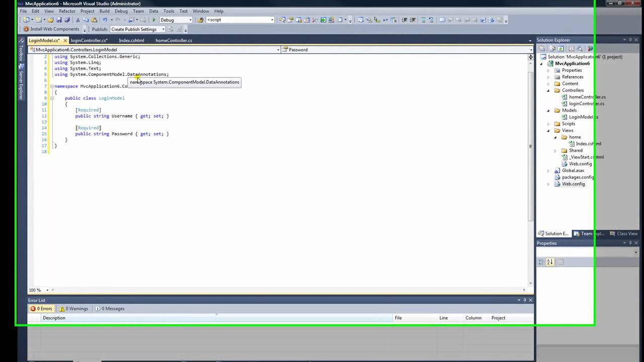Uncomment selected lines icon
The image size is (644, 362).
pos(431,20)
